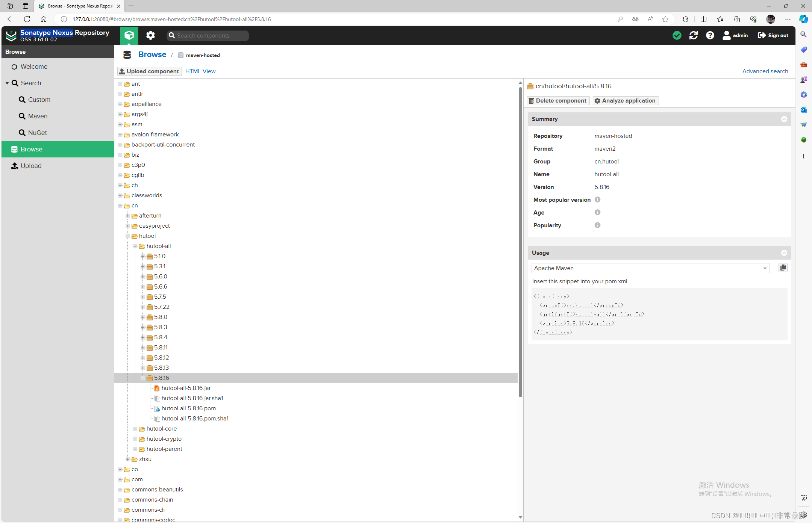Click browser home button
Image resolution: width=812 pixels, height=523 pixels.
[44, 19]
